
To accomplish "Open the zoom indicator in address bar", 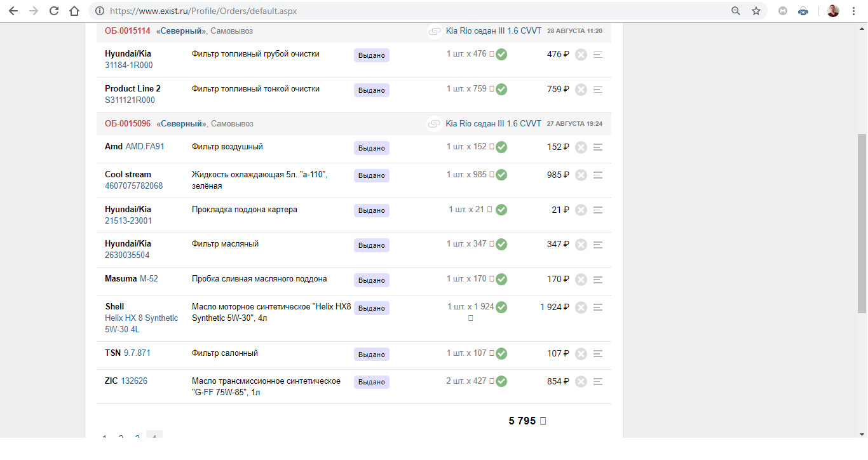I will 736,11.
